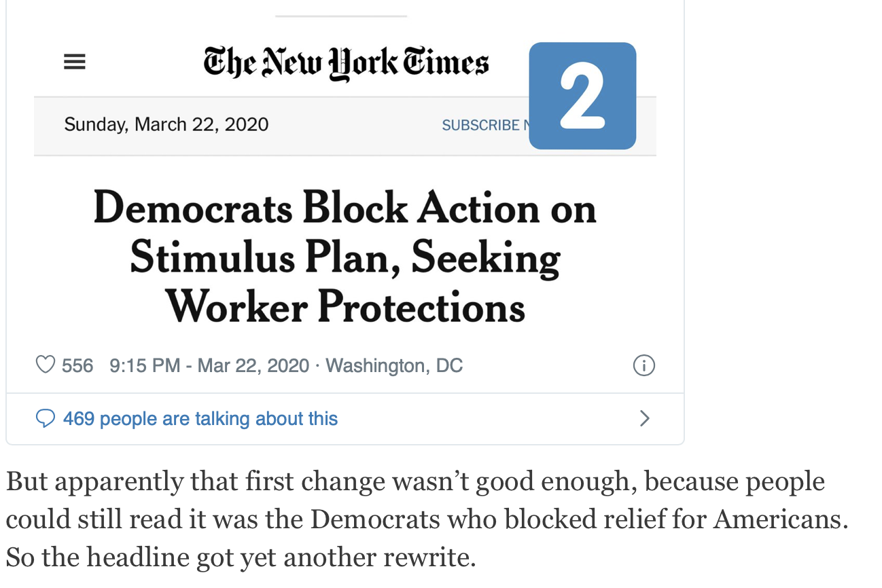Select the Washington, DC location link
The image size is (882, 588).
coord(394,365)
